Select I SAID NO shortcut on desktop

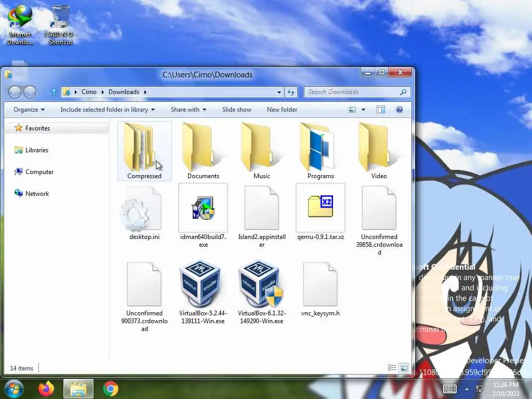(60, 24)
